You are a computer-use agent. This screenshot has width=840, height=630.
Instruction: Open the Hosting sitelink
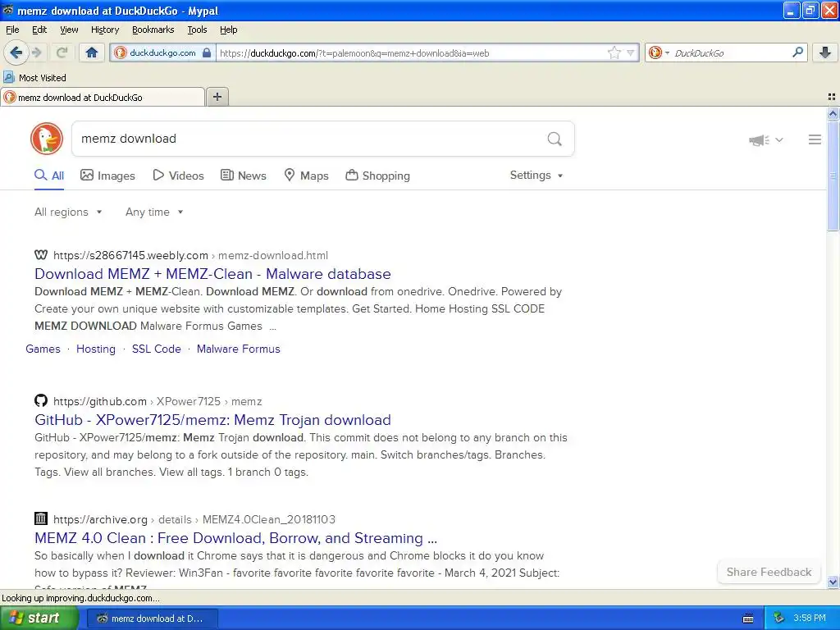pos(95,349)
